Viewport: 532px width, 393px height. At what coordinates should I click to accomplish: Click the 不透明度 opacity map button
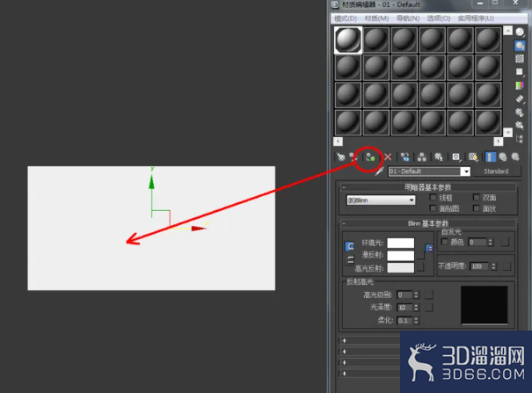coord(506,266)
